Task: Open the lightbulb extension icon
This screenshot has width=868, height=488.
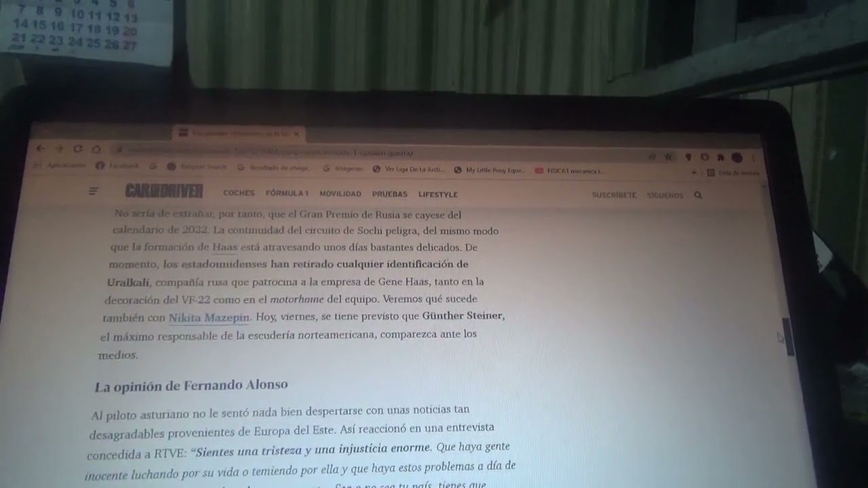Action: click(688, 157)
